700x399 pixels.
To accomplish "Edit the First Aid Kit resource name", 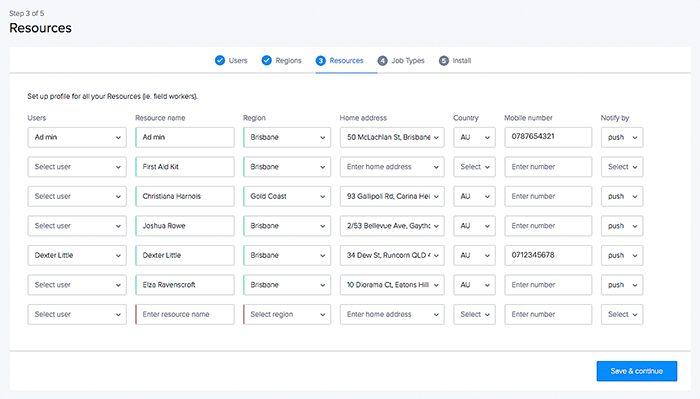I will coord(185,166).
